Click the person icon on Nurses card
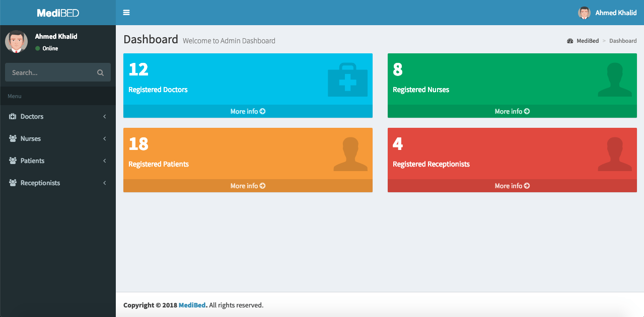Screen dimensions: 644x317 point(614,80)
